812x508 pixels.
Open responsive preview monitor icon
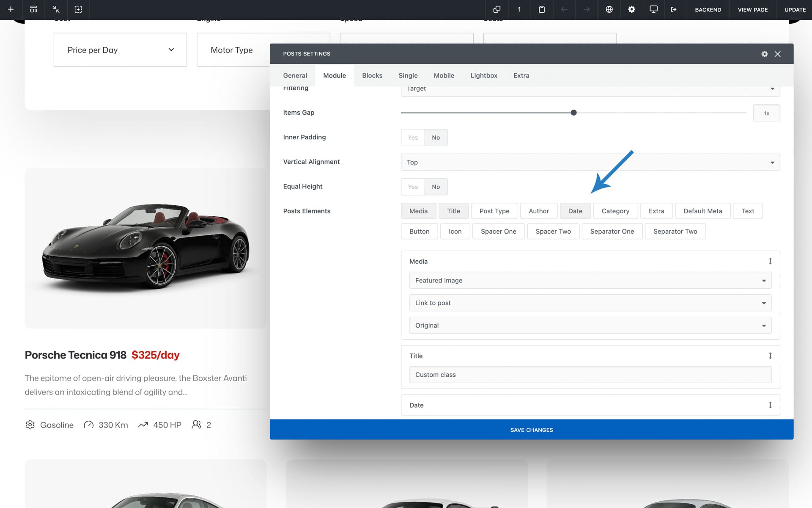point(653,9)
